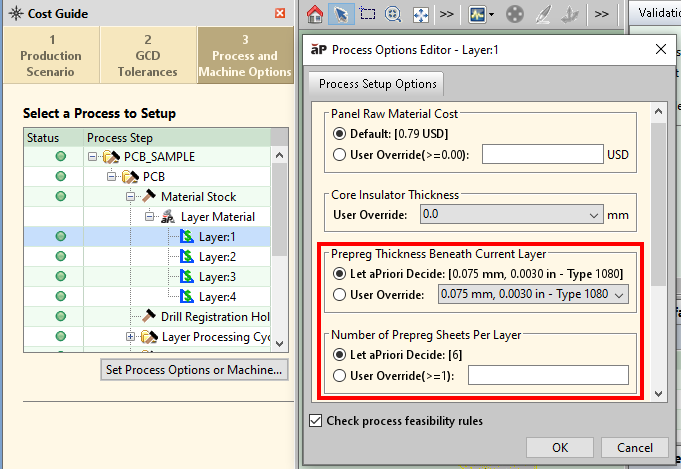
Task: Click the magnifier zoom tool icon
Action: [x=393, y=15]
